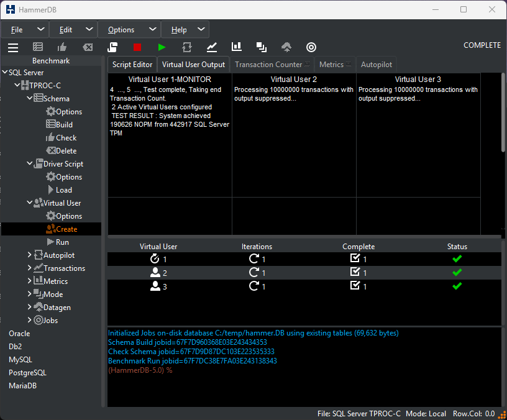Expand the Mode node in the tree
The image size is (507, 420).
click(x=29, y=294)
